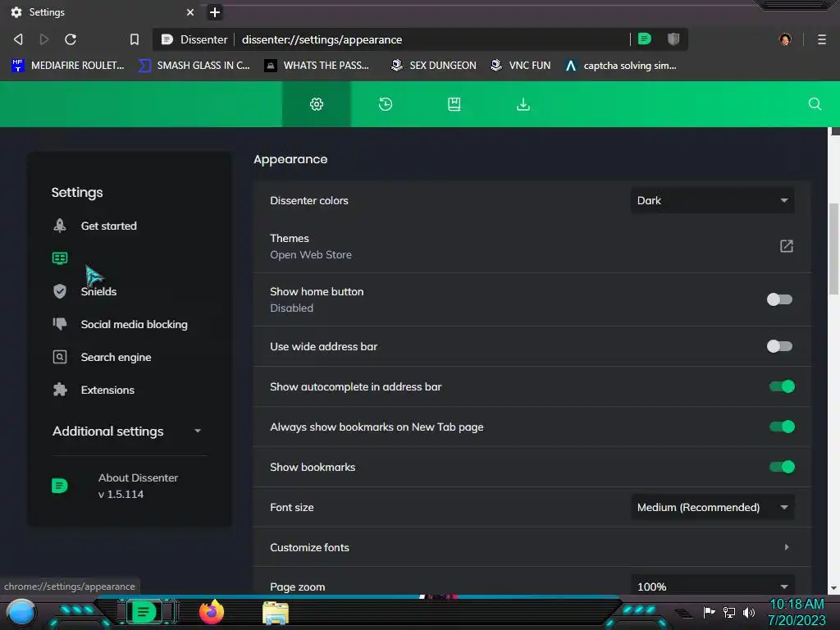Open File Explorer from the taskbar
840x630 pixels.
click(x=276, y=613)
